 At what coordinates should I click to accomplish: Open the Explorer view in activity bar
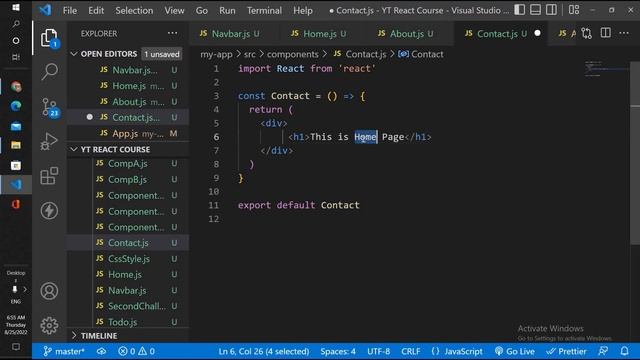49,38
